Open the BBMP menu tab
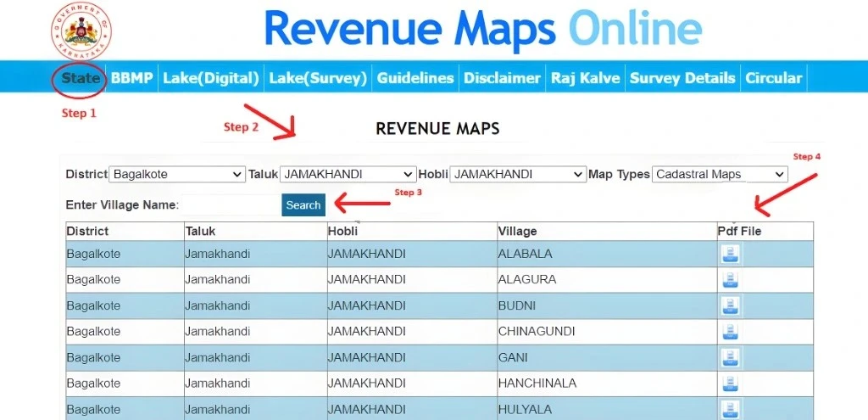 [131, 78]
